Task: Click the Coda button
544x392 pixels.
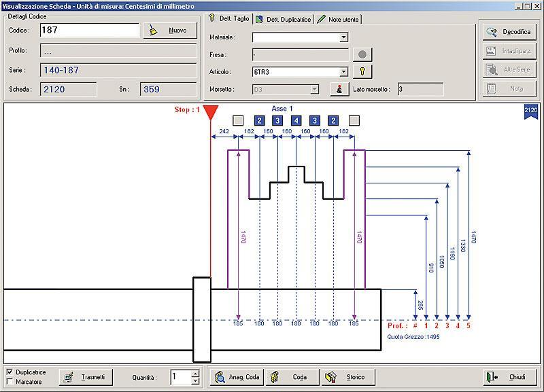Action: (292, 377)
